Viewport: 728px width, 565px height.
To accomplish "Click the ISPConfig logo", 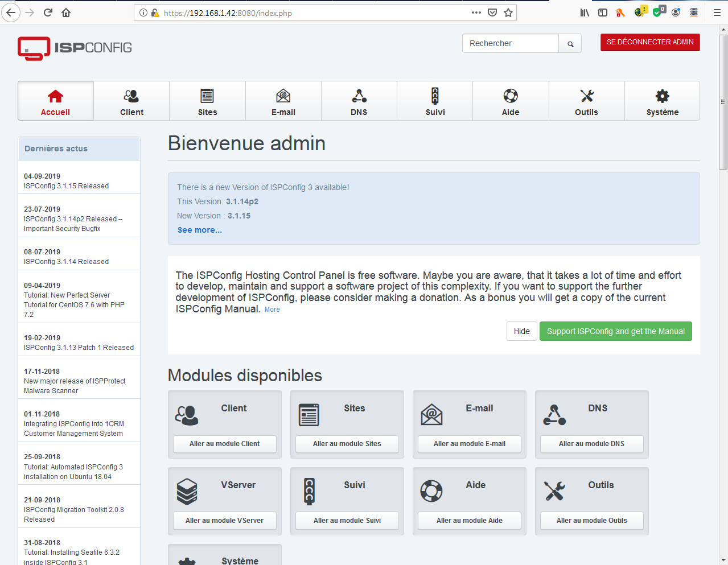I will [x=75, y=48].
